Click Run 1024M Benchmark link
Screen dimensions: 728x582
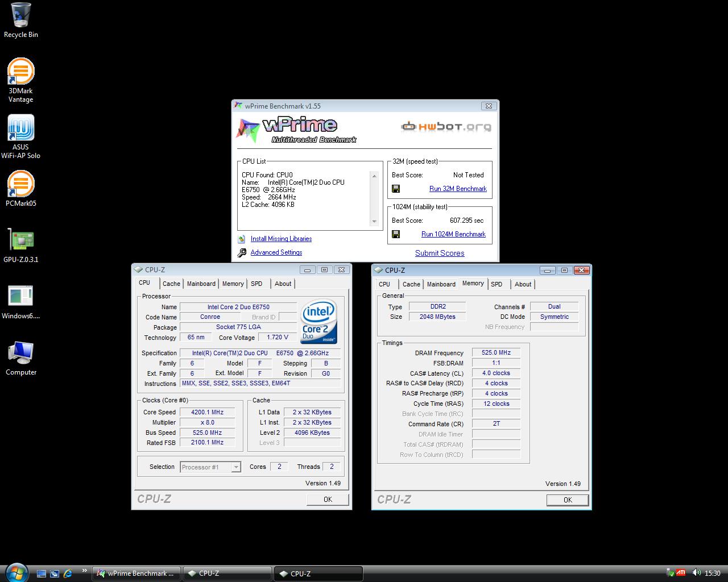pyautogui.click(x=453, y=234)
